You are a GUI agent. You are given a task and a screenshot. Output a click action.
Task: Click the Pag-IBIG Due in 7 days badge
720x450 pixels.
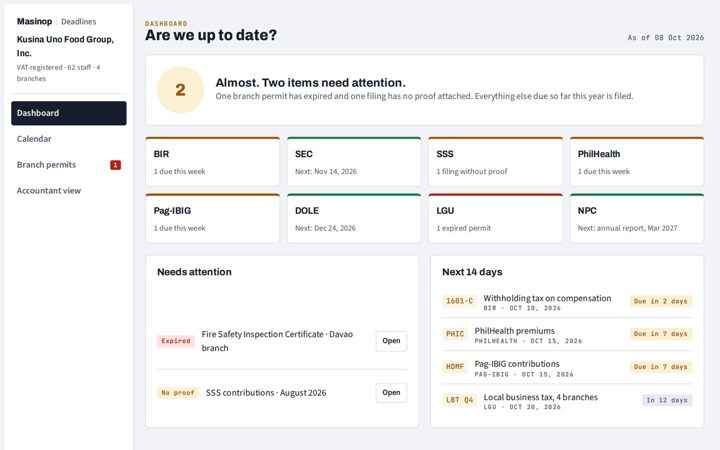click(x=661, y=367)
